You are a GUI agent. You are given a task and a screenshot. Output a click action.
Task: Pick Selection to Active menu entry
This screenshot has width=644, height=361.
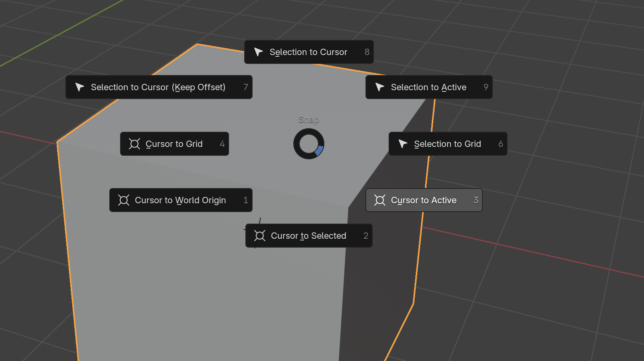pos(429,87)
